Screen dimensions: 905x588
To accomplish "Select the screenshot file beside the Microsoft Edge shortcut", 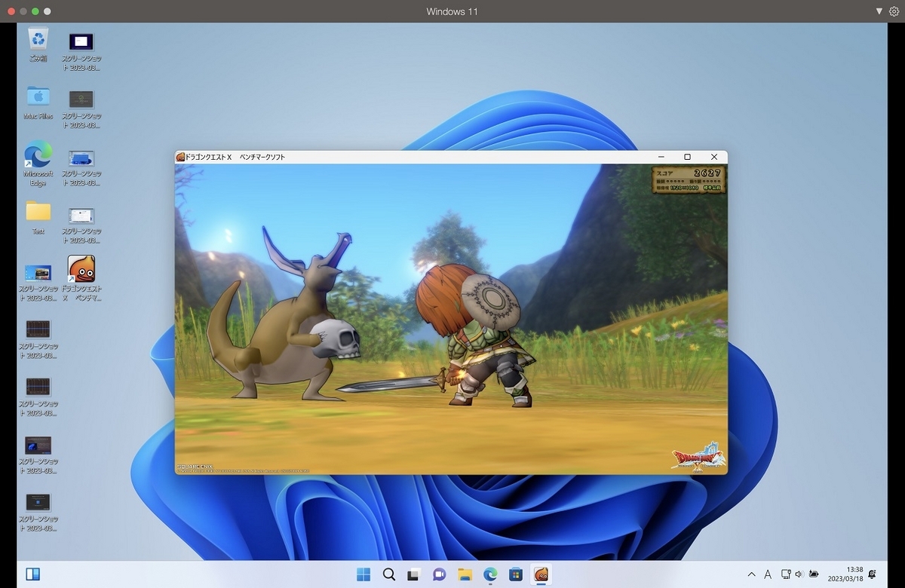I will [x=81, y=167].
